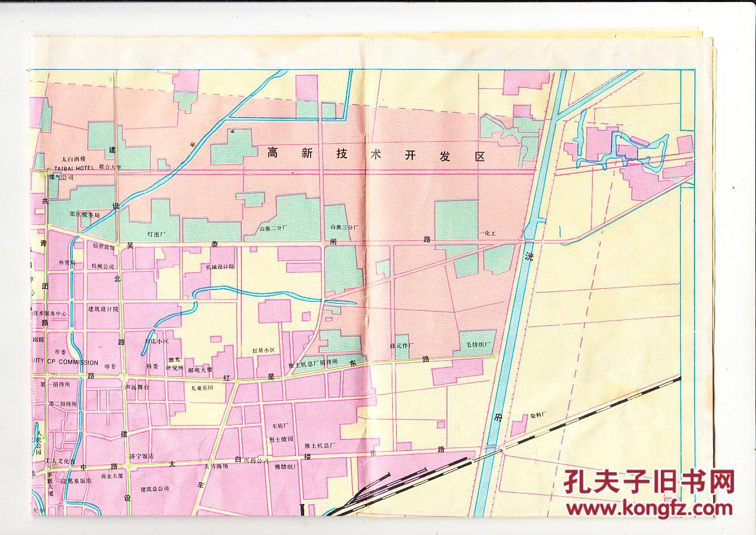This screenshot has width=756, height=535.
Task: Click the '浣笔泉饭店' map label
Action: coord(76,481)
